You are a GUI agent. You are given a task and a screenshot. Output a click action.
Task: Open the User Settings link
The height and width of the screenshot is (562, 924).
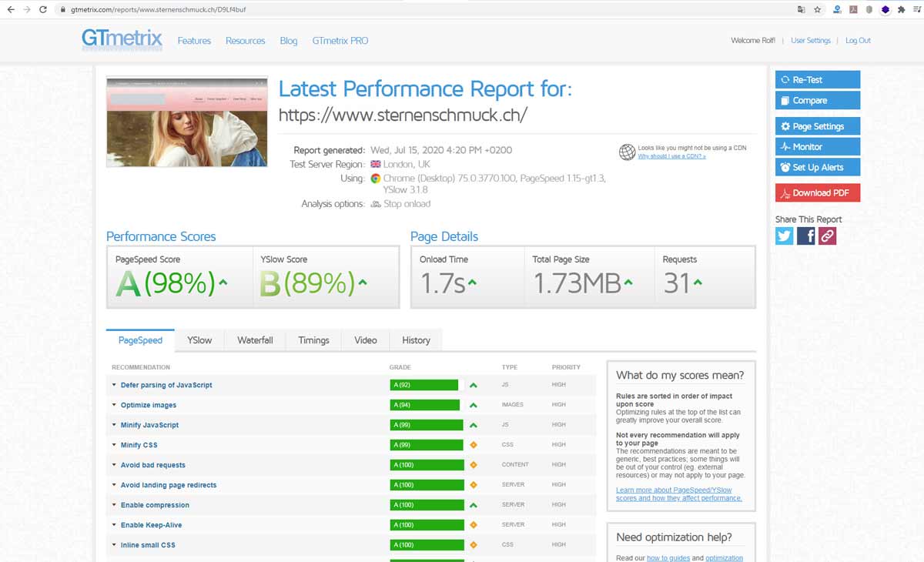811,41
